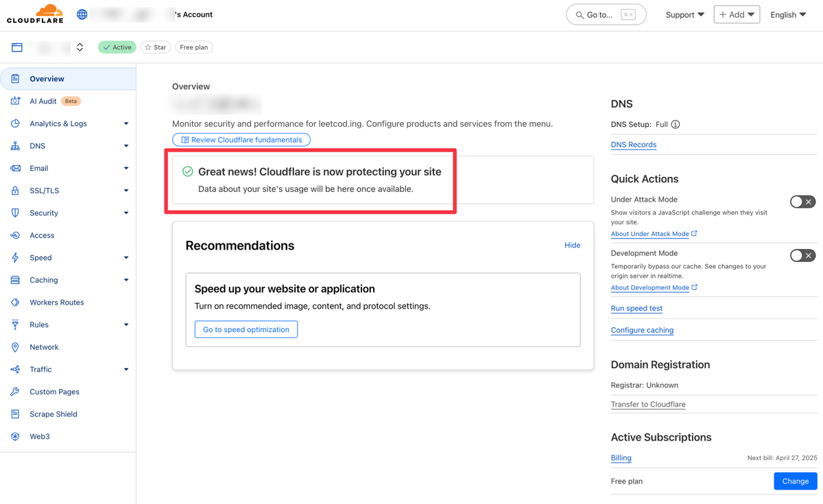
Task: Open the domain switcher up-down arrows
Action: 80,47
